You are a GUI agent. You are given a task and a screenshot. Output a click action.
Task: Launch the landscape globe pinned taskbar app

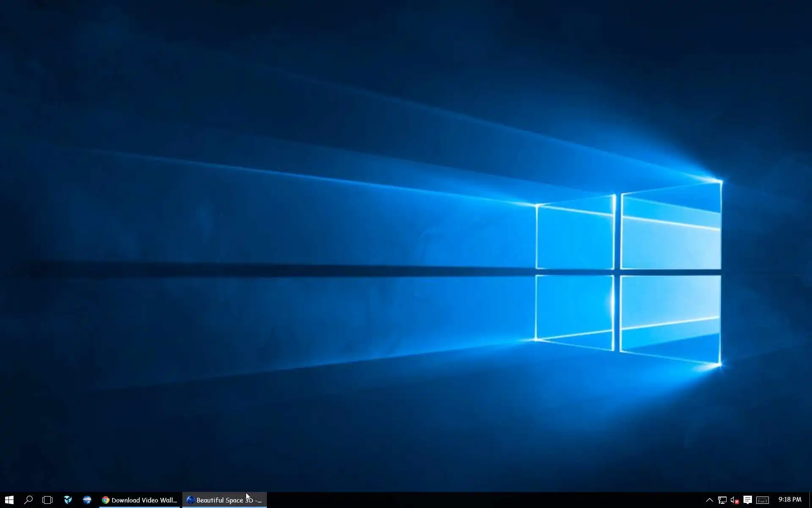click(x=87, y=500)
